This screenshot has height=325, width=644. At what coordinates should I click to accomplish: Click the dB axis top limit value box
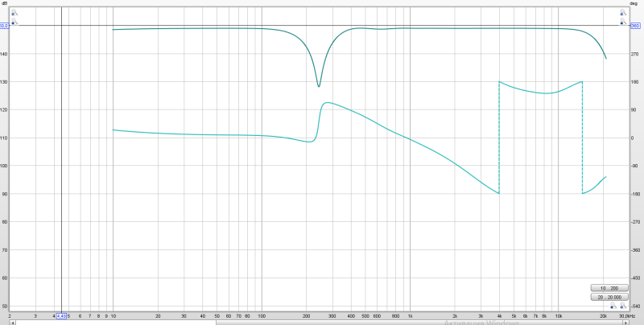tap(4, 26)
